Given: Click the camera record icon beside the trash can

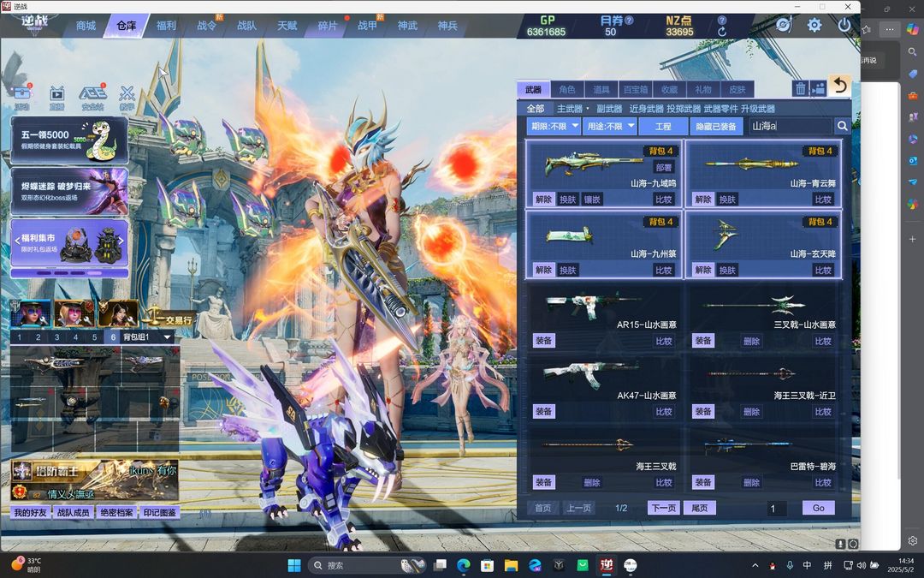Looking at the screenshot, I should click(819, 88).
